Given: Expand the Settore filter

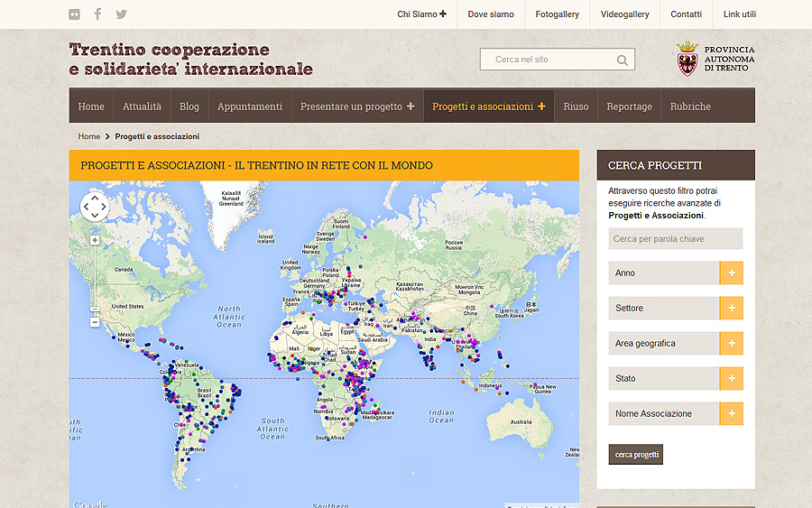Looking at the screenshot, I should point(731,308).
